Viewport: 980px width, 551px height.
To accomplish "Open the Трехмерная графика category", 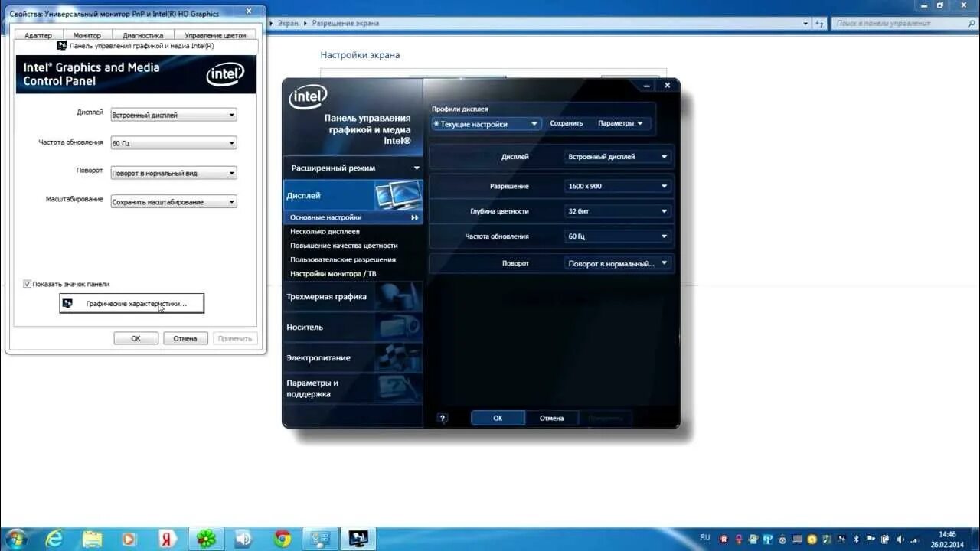I will (353, 296).
